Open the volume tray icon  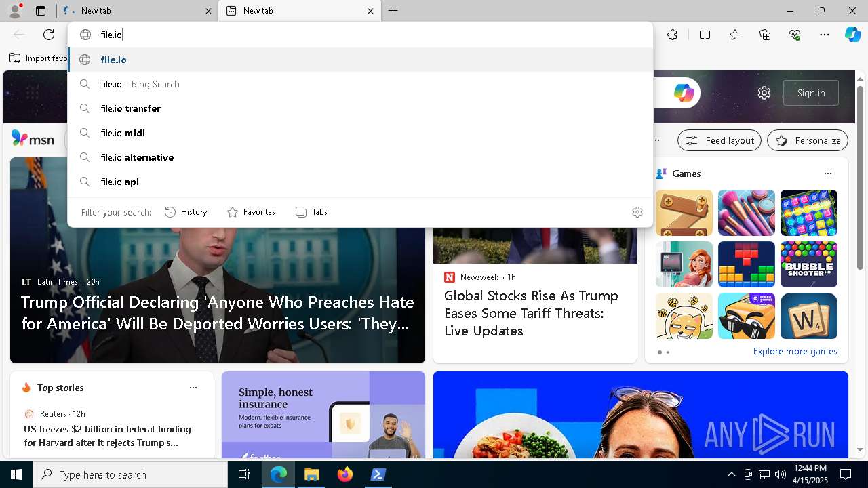click(x=781, y=474)
